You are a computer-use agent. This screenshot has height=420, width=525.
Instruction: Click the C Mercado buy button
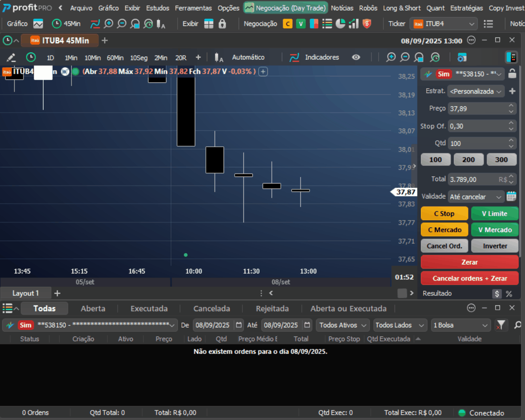pos(444,230)
